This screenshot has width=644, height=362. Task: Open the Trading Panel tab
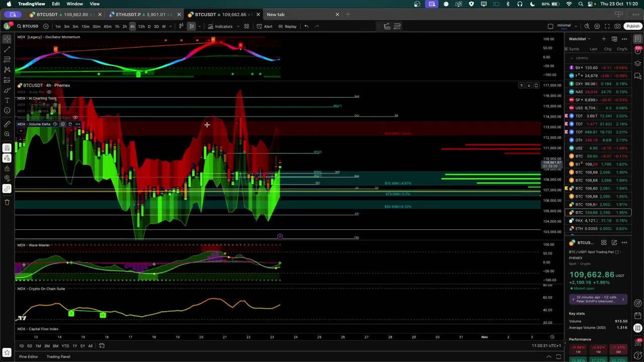coord(58,356)
